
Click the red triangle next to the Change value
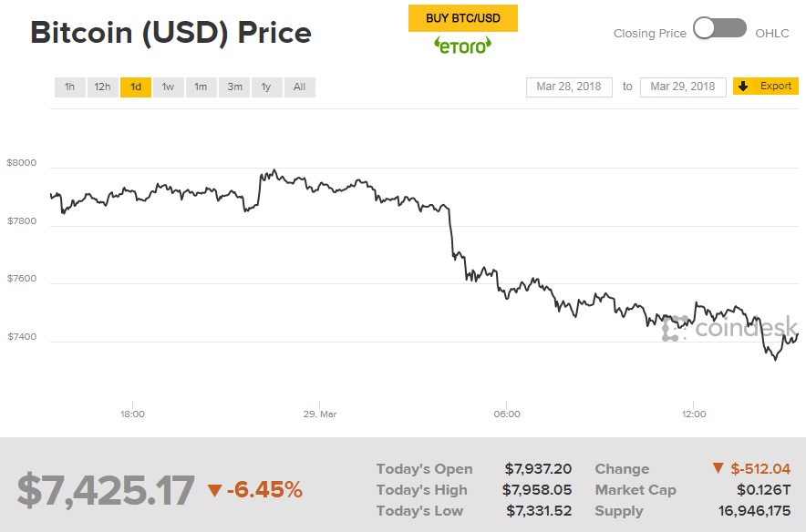[718, 468]
